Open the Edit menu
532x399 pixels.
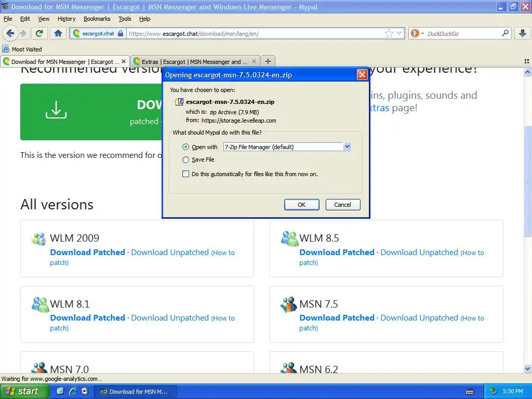(25, 19)
